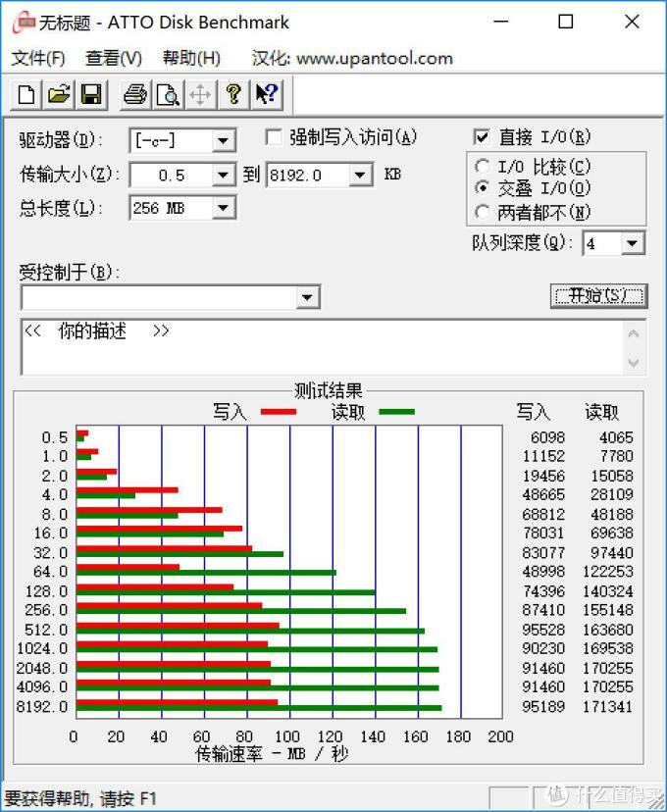Click the read value 122253 in 64.0 row
The image size is (667, 812).
[607, 571]
